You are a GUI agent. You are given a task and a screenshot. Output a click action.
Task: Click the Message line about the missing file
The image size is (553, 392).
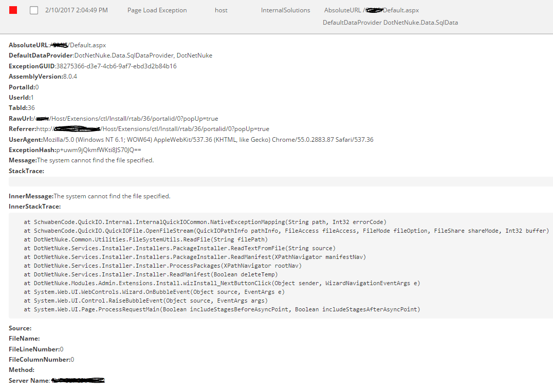pyautogui.click(x=82, y=160)
